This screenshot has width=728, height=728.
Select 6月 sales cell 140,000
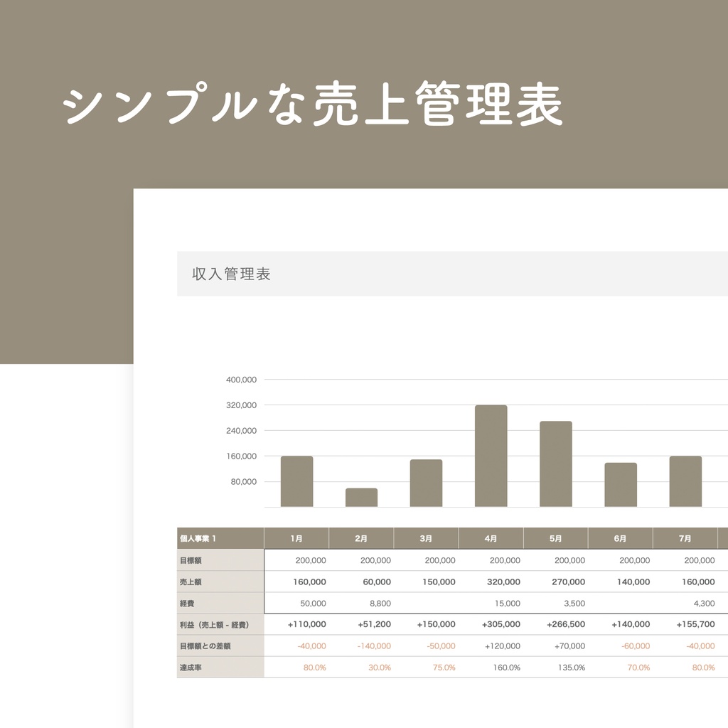[620, 582]
